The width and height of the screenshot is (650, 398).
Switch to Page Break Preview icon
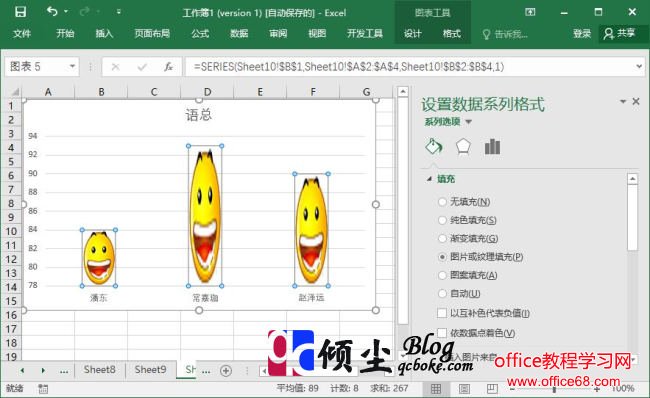tap(492, 388)
